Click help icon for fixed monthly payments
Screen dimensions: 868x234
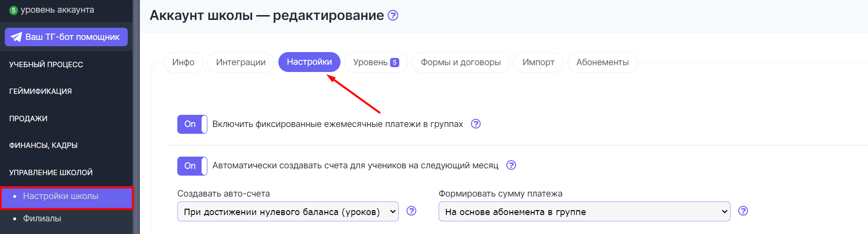point(476,124)
